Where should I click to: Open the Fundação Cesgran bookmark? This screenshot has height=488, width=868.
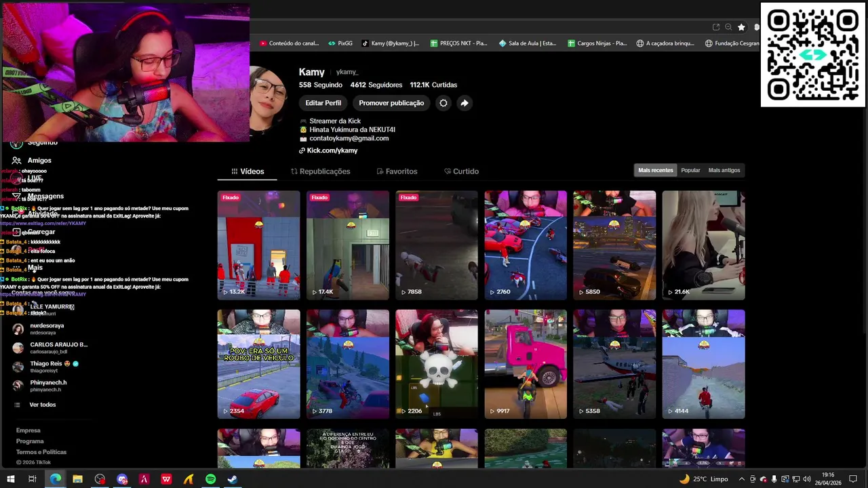click(x=732, y=43)
